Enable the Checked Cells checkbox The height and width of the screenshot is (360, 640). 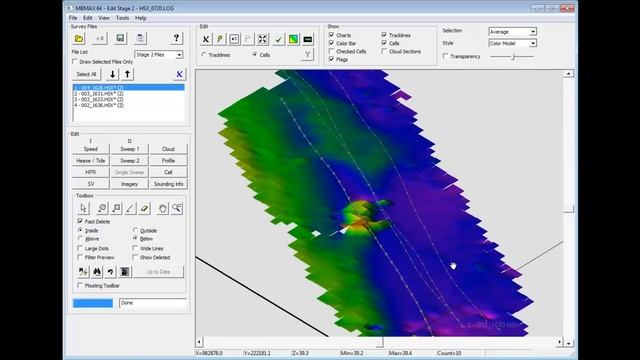[x=331, y=51]
